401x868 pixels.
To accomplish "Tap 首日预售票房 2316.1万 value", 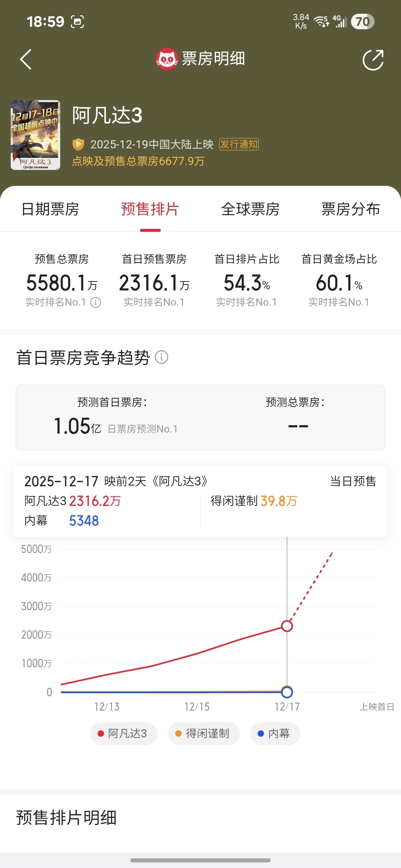I will coord(154,283).
